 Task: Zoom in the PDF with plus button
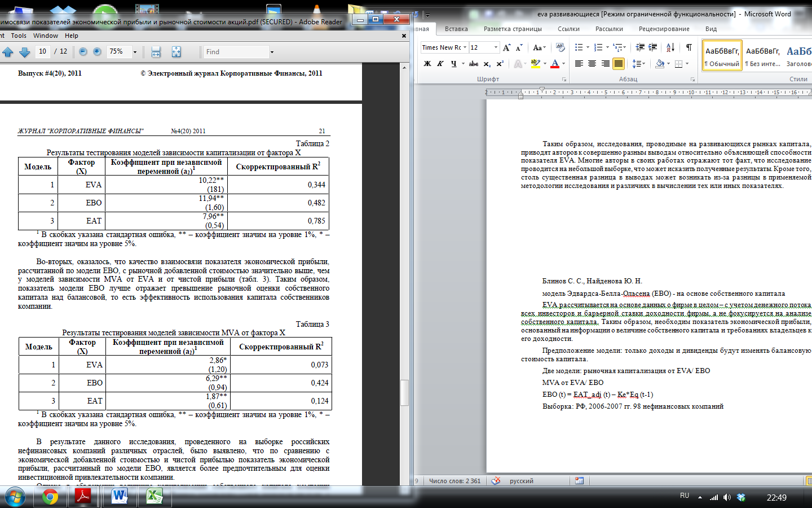coord(97,52)
